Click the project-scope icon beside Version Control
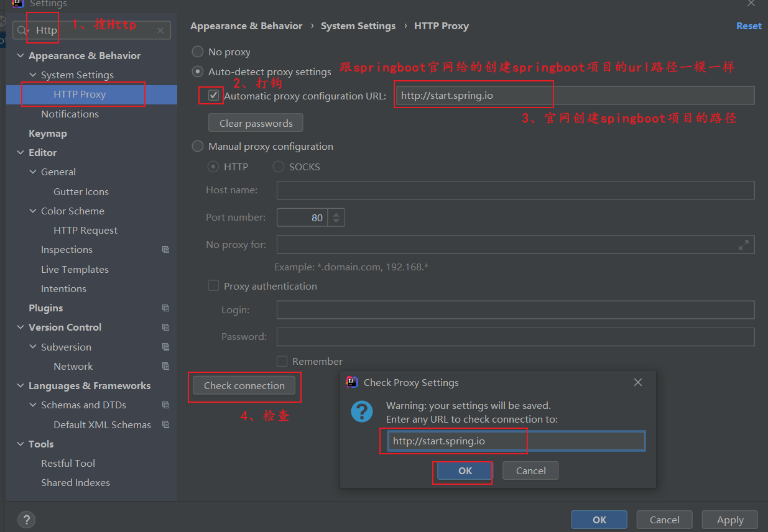Image resolution: width=768 pixels, height=532 pixels. (x=165, y=328)
